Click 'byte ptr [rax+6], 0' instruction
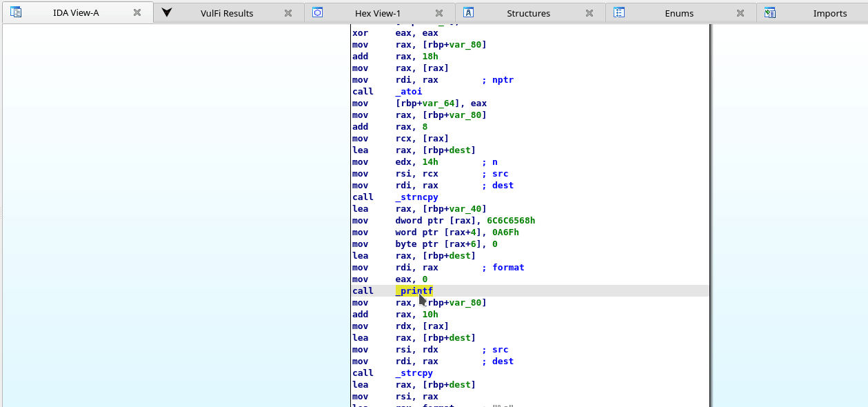This screenshot has height=407, width=868. 425,244
